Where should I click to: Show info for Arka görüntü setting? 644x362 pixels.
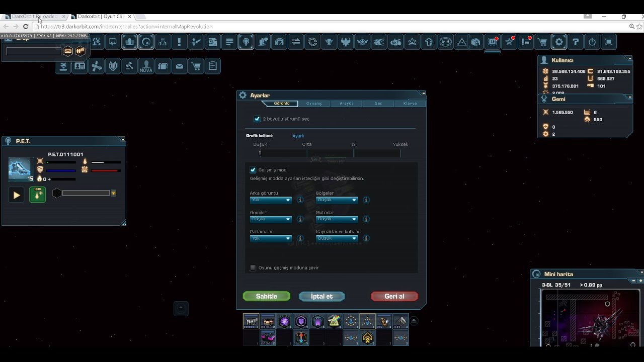pos(300,200)
